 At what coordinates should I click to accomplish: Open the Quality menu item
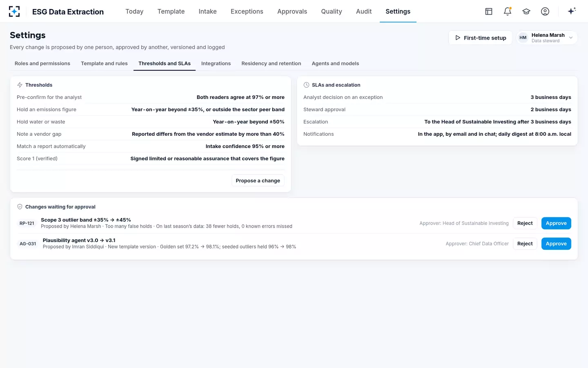tap(331, 11)
